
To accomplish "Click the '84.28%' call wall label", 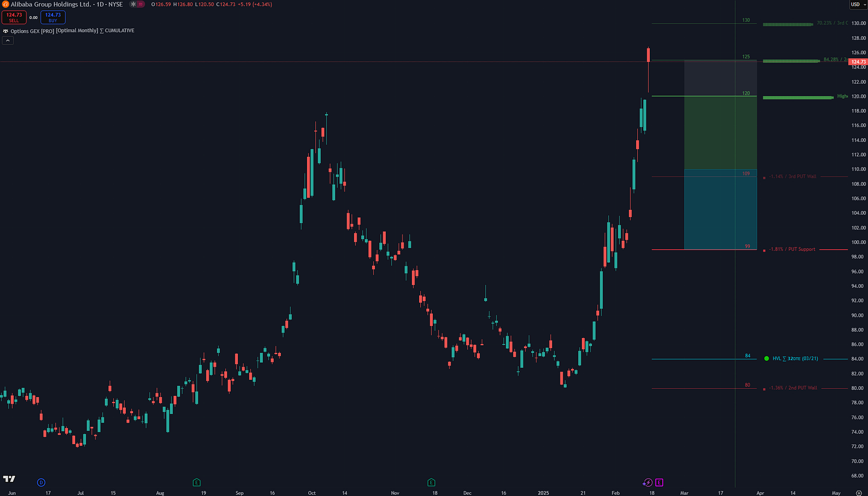I will 835,60.
